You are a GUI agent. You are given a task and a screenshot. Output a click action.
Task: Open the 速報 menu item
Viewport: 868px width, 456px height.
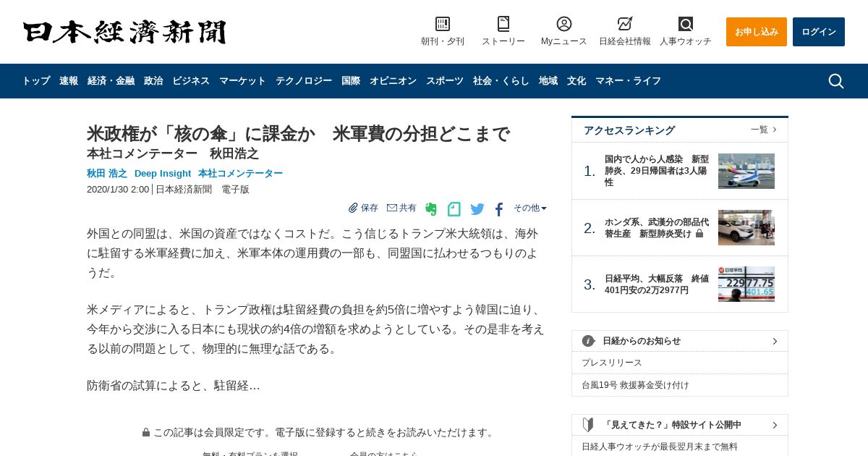[69, 81]
